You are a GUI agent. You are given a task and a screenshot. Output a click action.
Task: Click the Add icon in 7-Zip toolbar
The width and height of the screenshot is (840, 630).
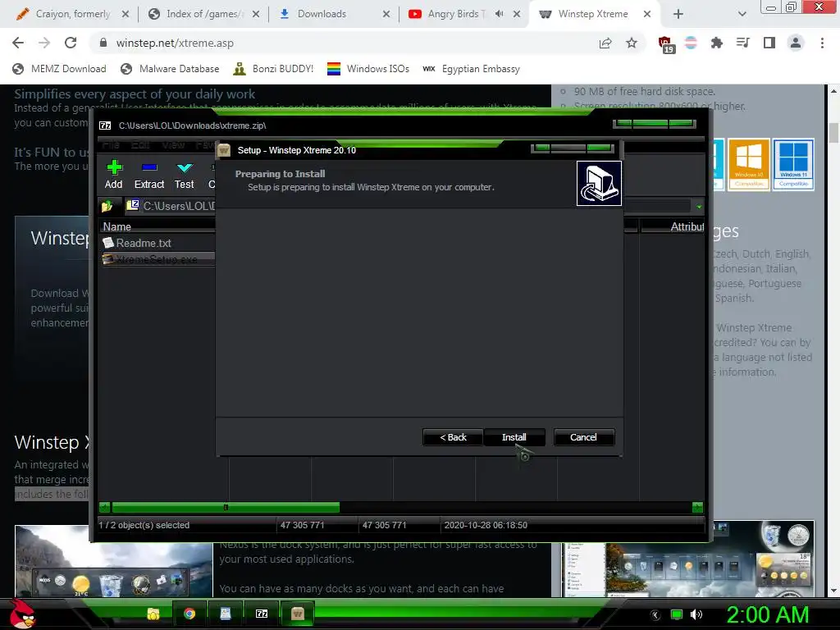click(x=113, y=175)
